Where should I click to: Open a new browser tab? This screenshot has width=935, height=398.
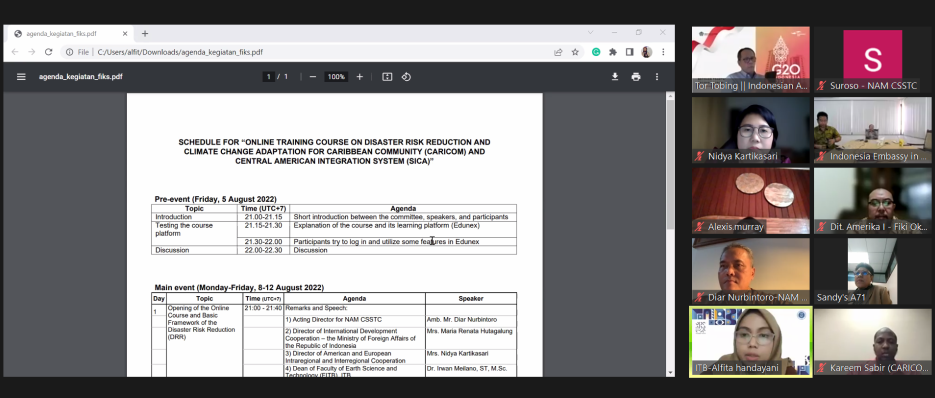(x=145, y=34)
